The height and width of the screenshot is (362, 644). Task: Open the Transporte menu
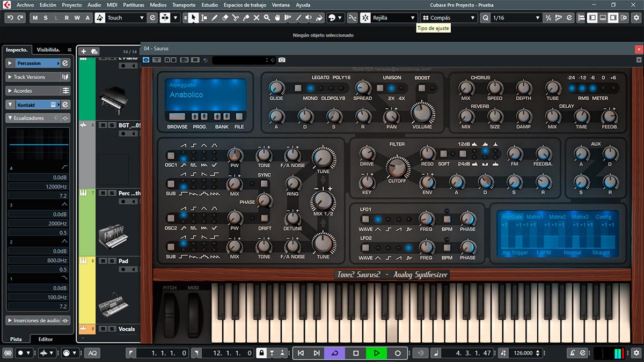point(184,5)
